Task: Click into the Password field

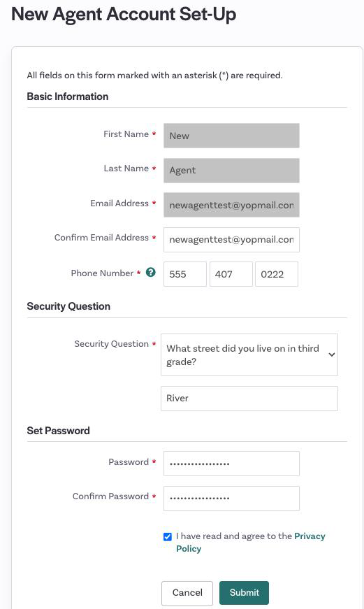Action: coord(231,464)
